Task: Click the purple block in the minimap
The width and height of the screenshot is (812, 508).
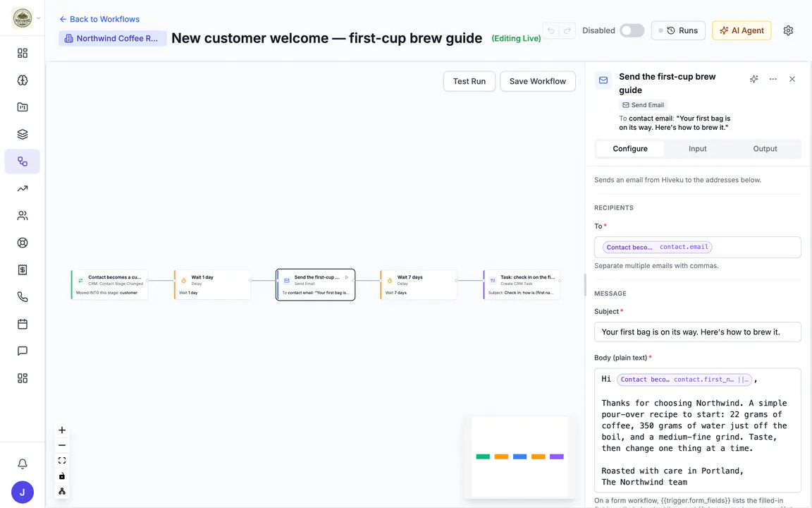Action: 557,456
